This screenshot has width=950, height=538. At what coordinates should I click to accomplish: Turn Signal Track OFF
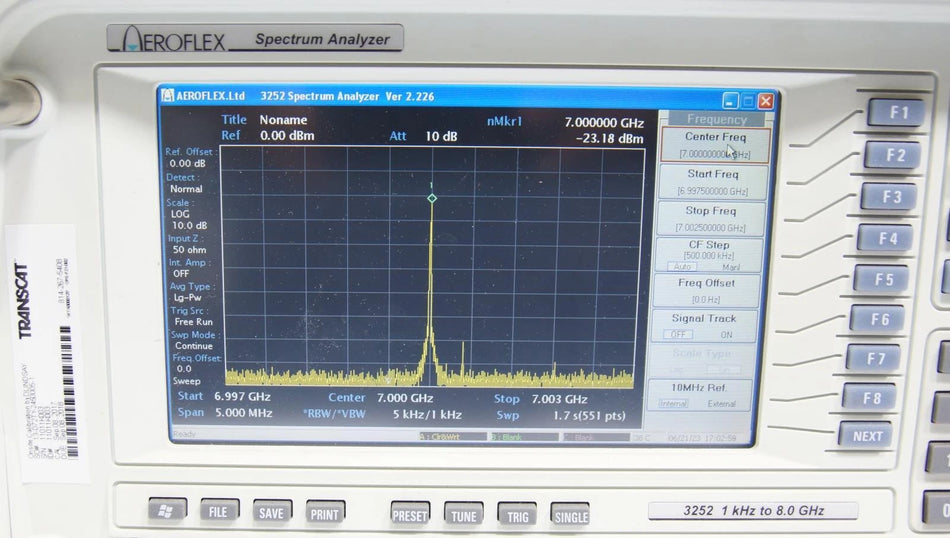678,334
